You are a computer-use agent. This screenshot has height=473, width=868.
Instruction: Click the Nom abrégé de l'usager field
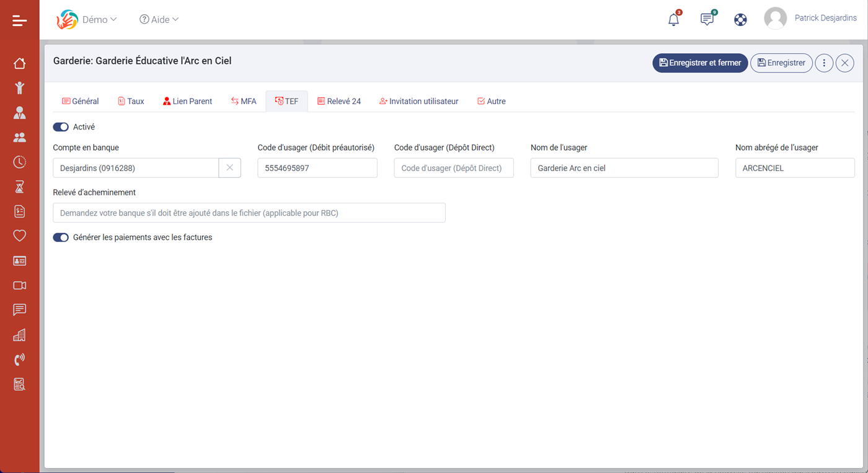795,168
